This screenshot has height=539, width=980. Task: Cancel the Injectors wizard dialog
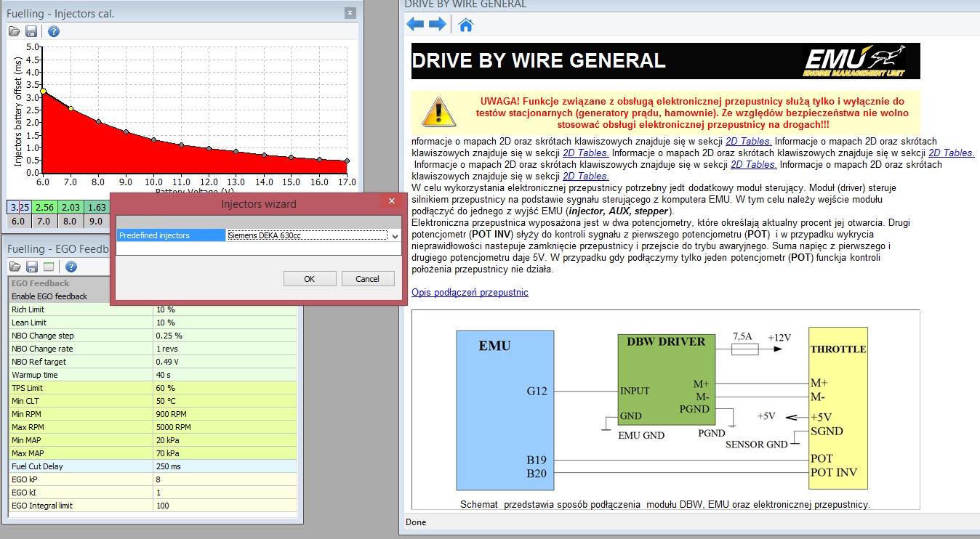tap(367, 279)
